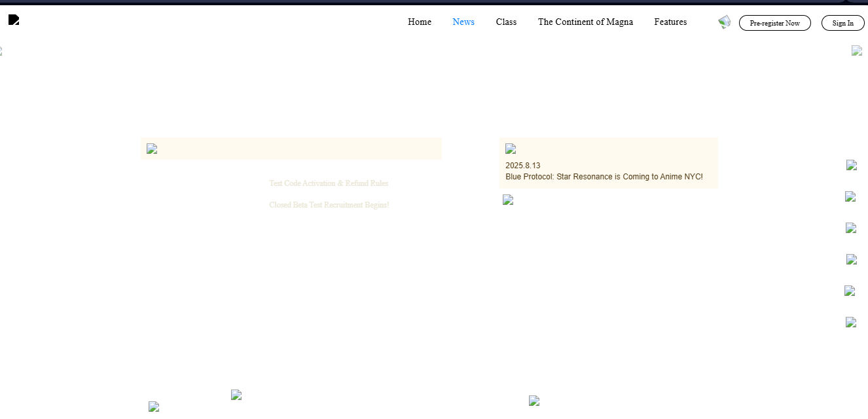868x419 pixels.
Task: Click the image thumbnail above the 2025.8.13 date
Action: [511, 149]
